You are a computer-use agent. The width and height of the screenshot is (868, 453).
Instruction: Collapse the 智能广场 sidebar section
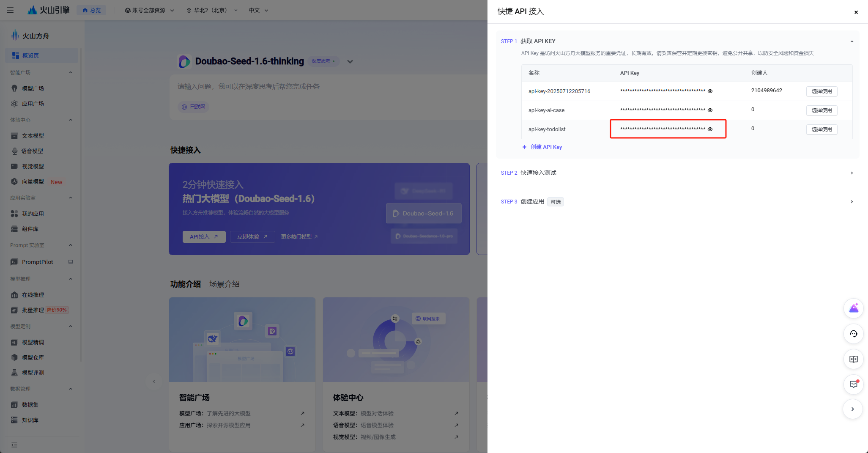(x=71, y=72)
